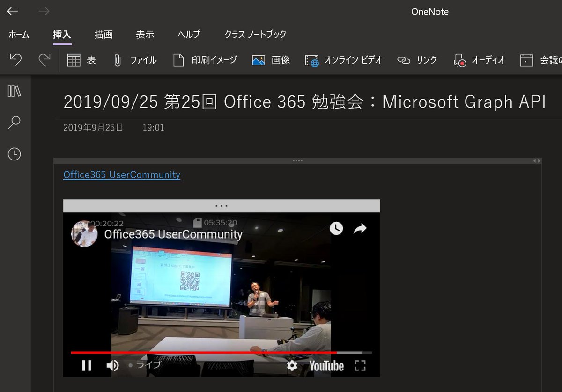The height and width of the screenshot is (392, 562).
Task: Open the 表示 tab
Action: click(145, 35)
